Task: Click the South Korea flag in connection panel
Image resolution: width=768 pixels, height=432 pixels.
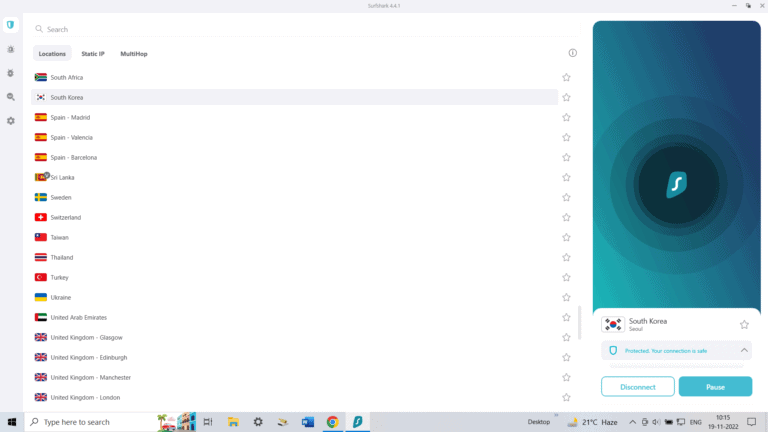Action: (x=613, y=324)
